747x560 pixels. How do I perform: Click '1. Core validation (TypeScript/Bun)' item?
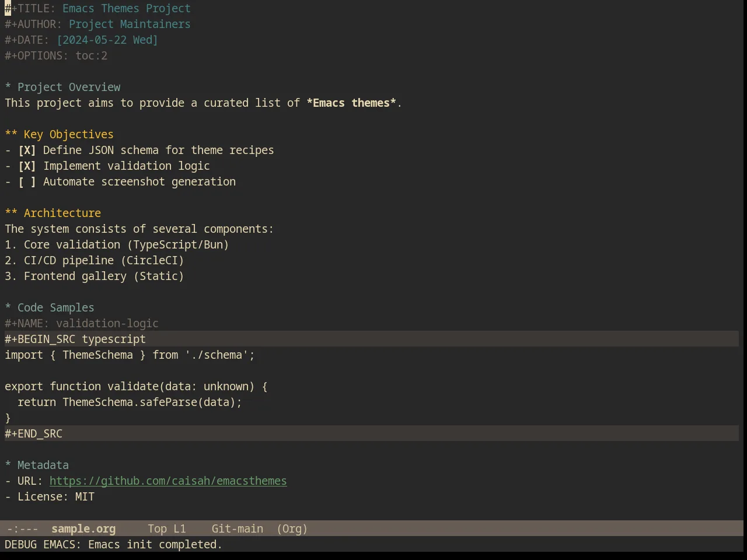117,244
